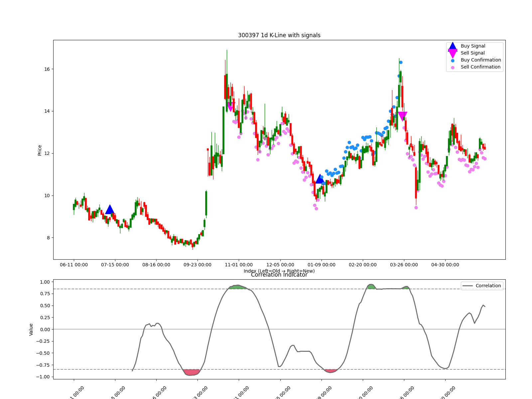
Task: Click price tick label 10
Action: 47,196
